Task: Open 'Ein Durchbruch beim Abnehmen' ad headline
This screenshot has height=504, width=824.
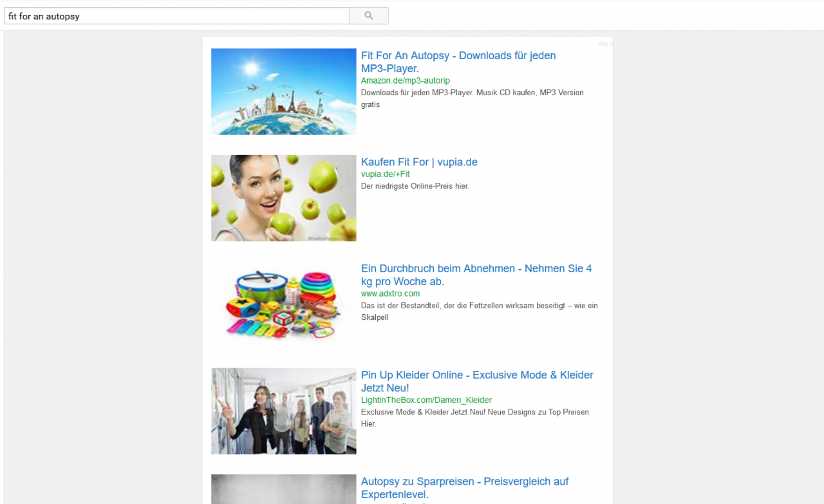Action: point(476,275)
